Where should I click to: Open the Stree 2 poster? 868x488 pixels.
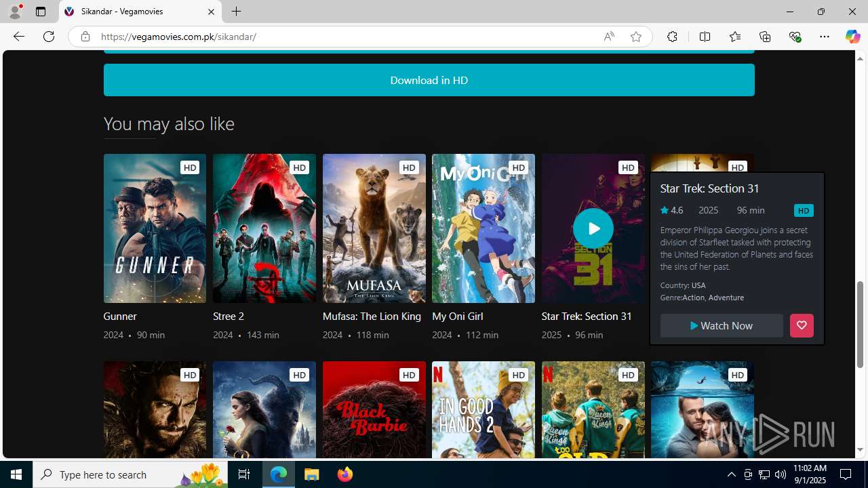[x=264, y=228]
